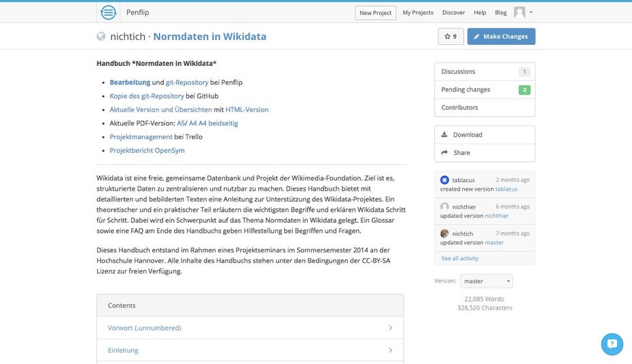Click nichthier avatar icon in activity
The height and width of the screenshot is (364, 632).
[x=444, y=206]
